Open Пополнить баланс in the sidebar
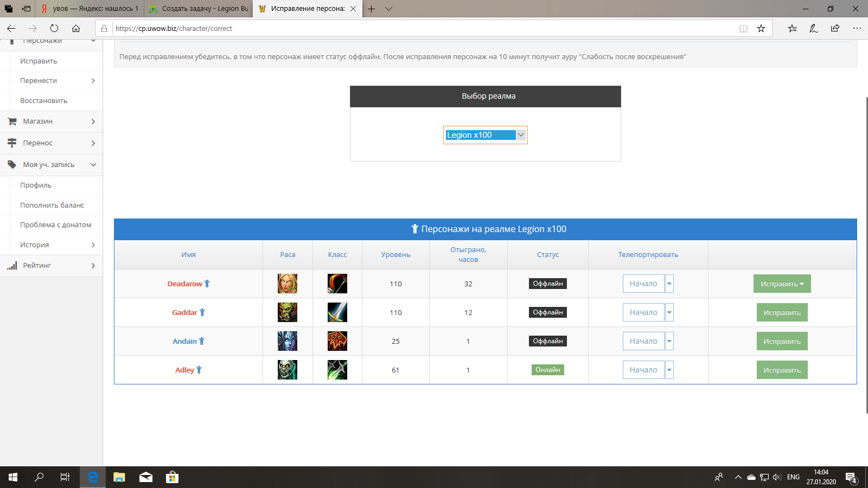 [x=52, y=206]
